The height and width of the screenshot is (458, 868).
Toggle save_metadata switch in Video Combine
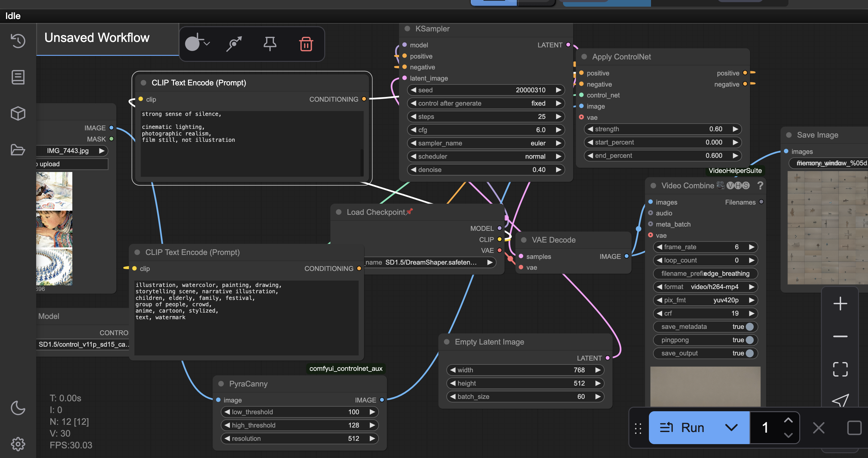(x=749, y=326)
